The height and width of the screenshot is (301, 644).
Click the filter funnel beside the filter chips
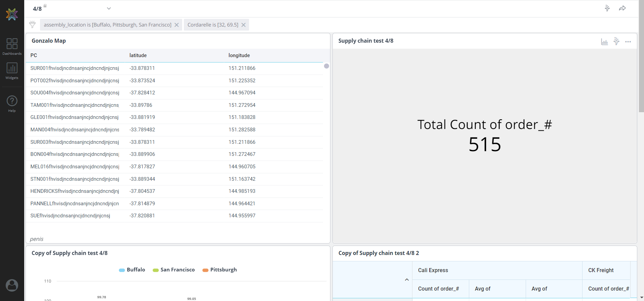32,25
